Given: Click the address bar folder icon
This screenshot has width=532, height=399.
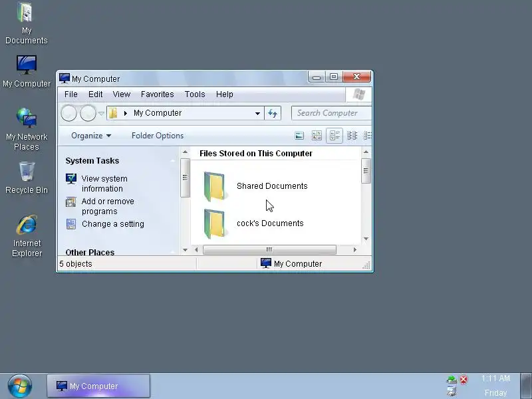Looking at the screenshot, I should pyautogui.click(x=113, y=113).
